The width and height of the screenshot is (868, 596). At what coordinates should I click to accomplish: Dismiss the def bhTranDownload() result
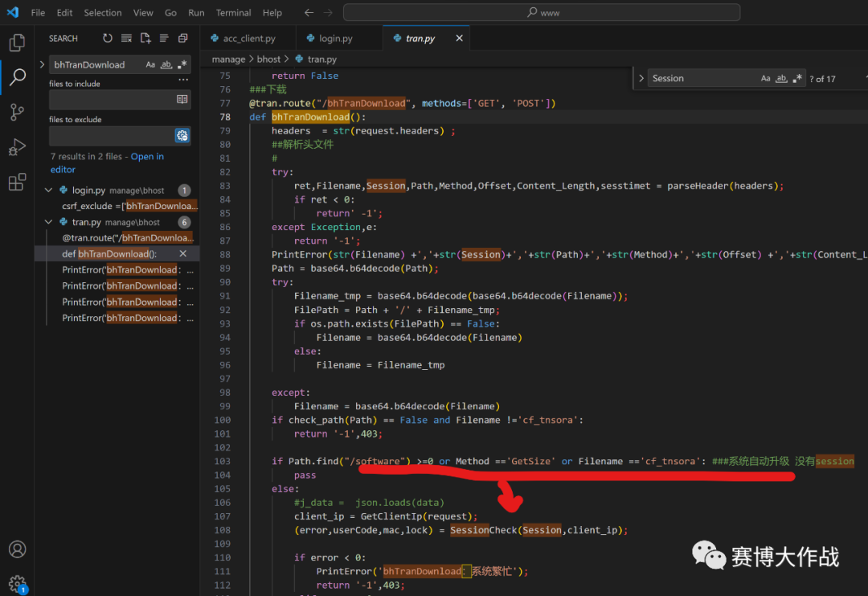tap(183, 253)
